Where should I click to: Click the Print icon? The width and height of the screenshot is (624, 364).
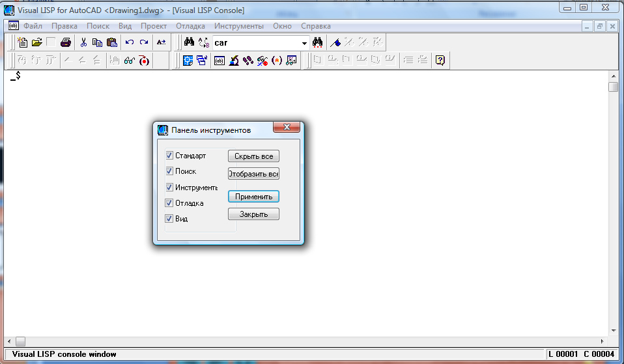66,42
